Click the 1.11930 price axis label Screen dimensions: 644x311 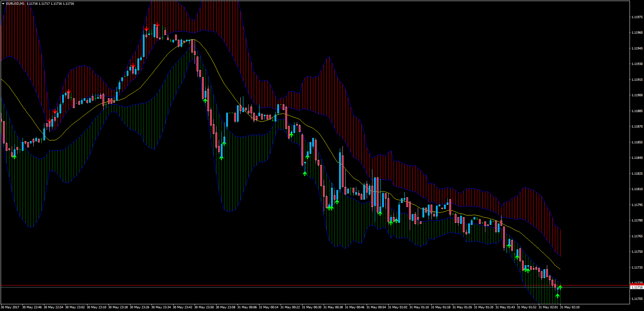coord(637,64)
